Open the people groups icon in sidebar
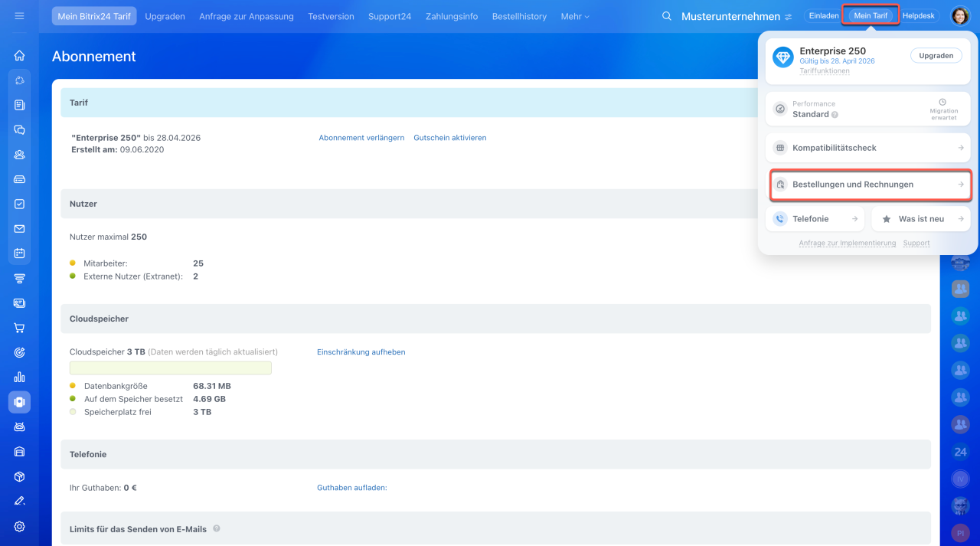This screenshot has height=546, width=980. (x=19, y=155)
